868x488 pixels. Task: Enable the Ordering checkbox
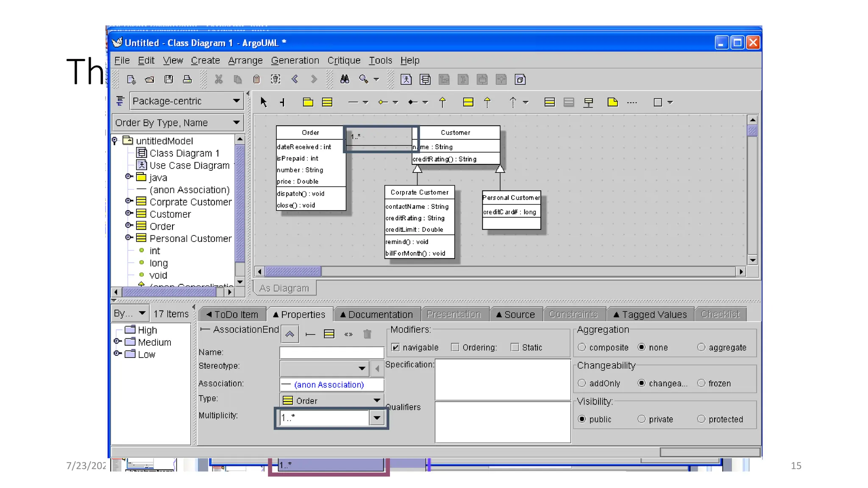(x=455, y=347)
